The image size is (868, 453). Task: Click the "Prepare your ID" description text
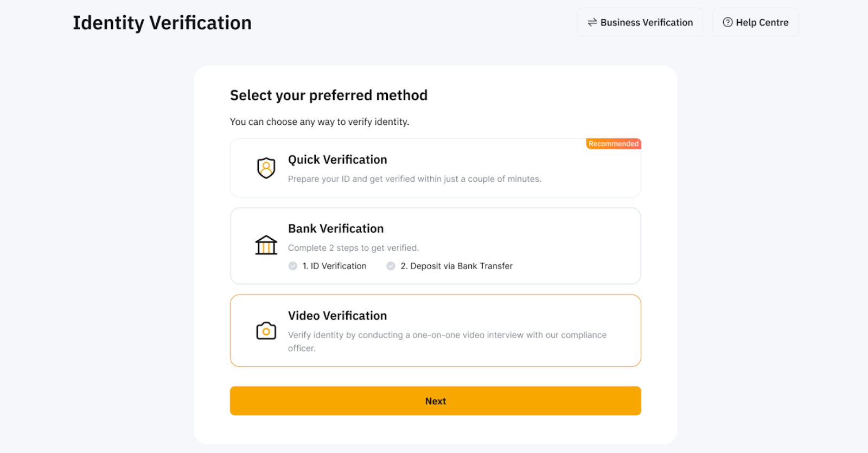pyautogui.click(x=414, y=179)
